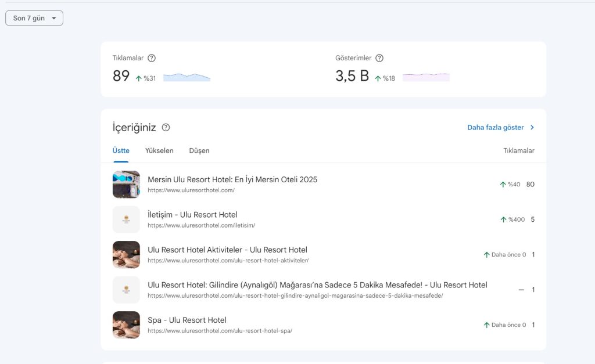The width and height of the screenshot is (595, 364).
Task: Open the Mersin Ulu Resort Hotel homepage link
Action: tap(232, 180)
